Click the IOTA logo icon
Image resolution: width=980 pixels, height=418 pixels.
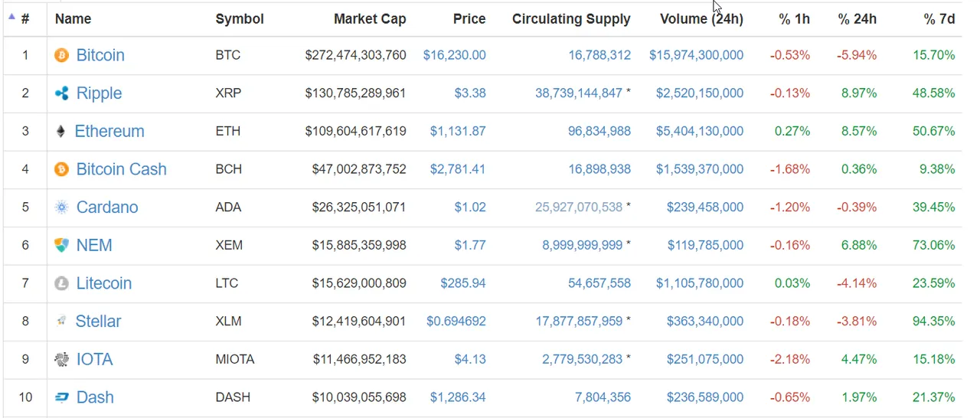[61, 359]
